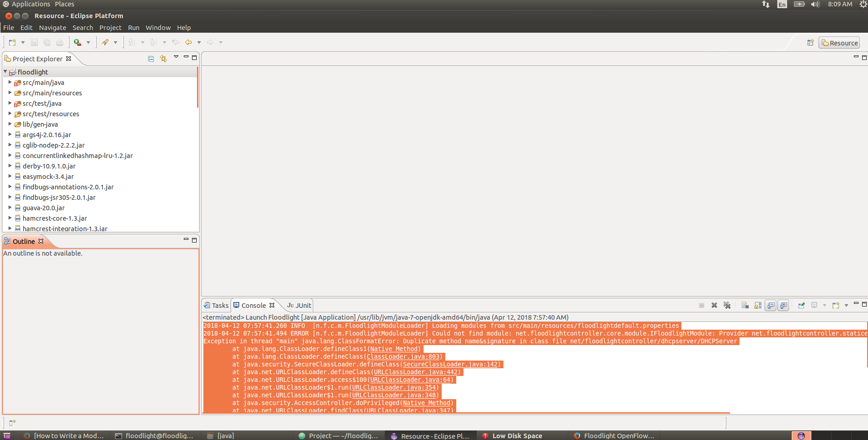
Task: Toggle Link with Editor in Project Explorer
Action: (163, 59)
